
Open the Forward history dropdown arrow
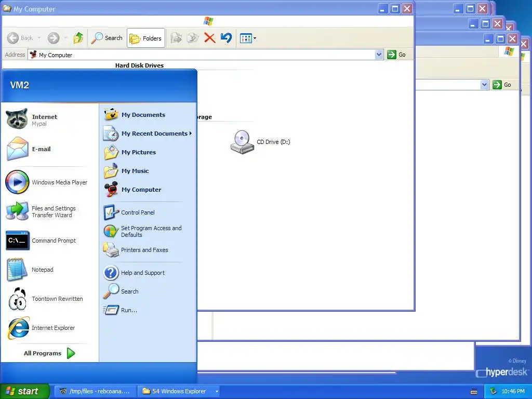click(65, 38)
